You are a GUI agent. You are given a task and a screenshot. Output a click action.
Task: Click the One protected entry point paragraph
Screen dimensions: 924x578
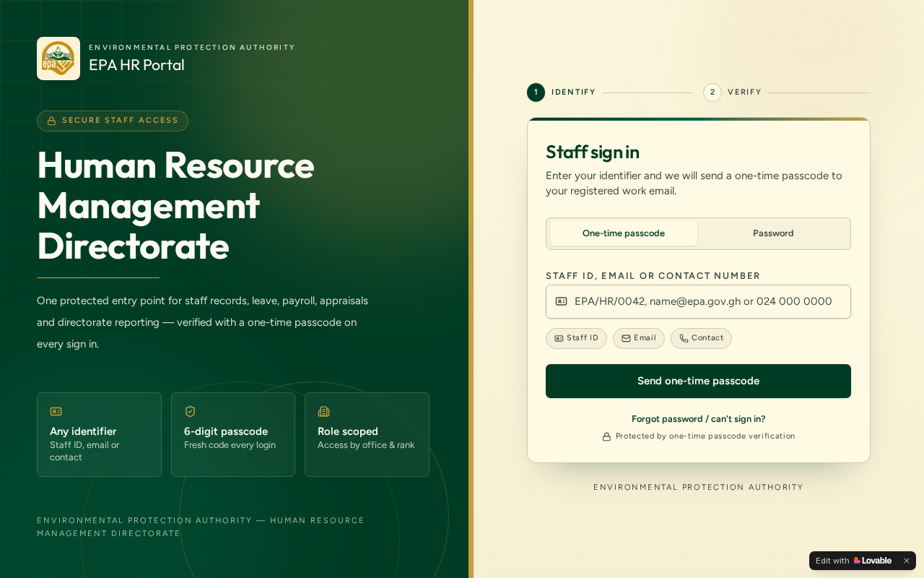click(203, 322)
